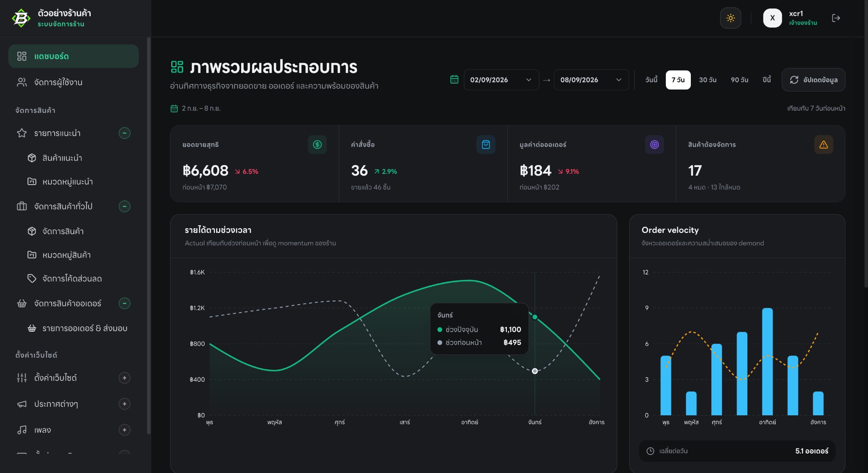Screen dimensions: 868x473
Task: Click the target icon on มูลค่าต่อออเดอร์ card
Action: point(654,145)
